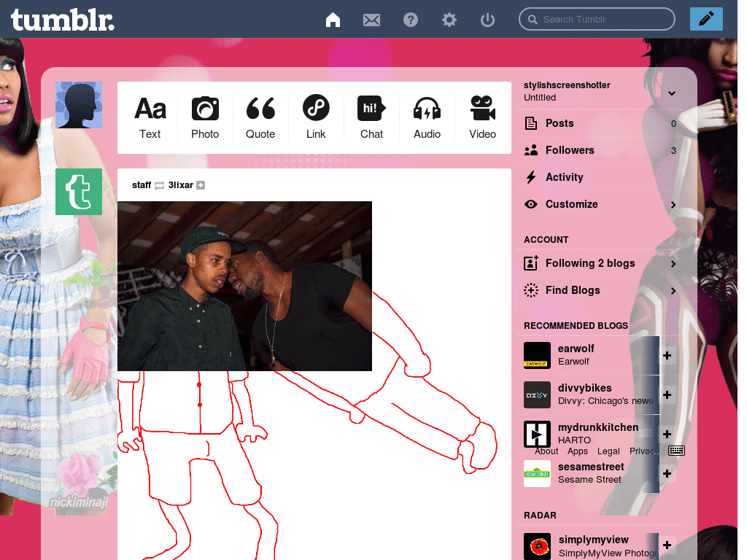The image size is (747, 560).
Task: Click the reblog arrows icon beside staff
Action: [x=160, y=185]
